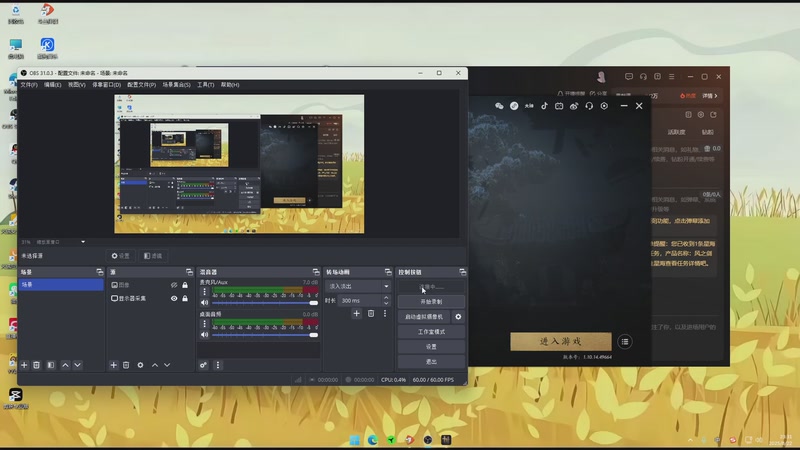Open virtual camera settings gear
The image size is (800, 450).
coord(458,317)
